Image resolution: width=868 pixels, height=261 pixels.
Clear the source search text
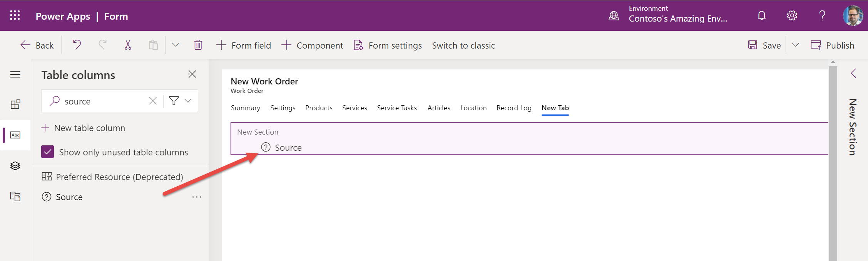click(153, 101)
